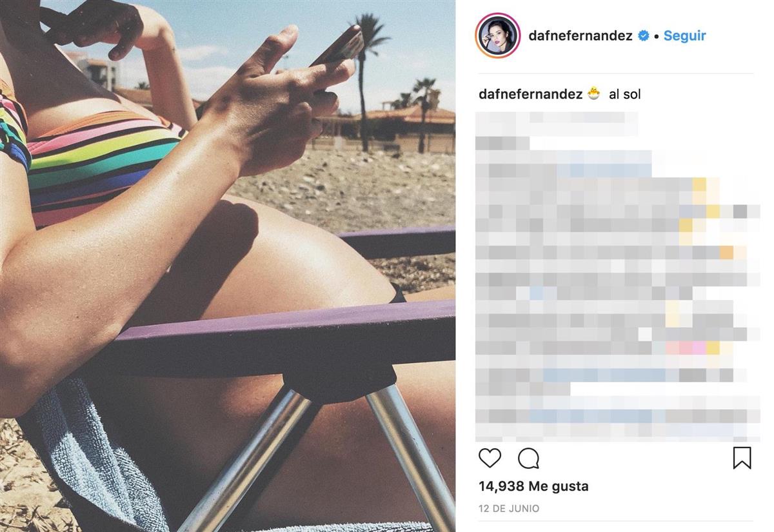The height and width of the screenshot is (532, 774).
Task: Click the phone held in the photo
Action: [x=338, y=47]
